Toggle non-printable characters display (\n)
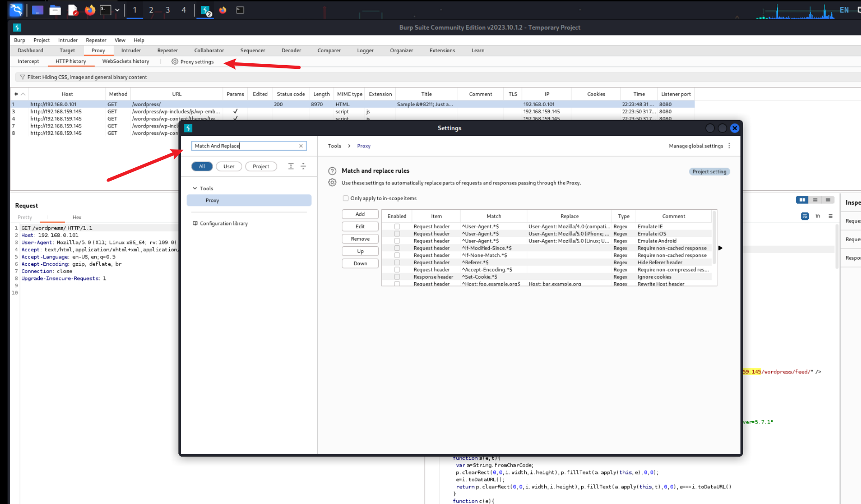Viewport: 861px width, 504px height. pyautogui.click(x=818, y=216)
